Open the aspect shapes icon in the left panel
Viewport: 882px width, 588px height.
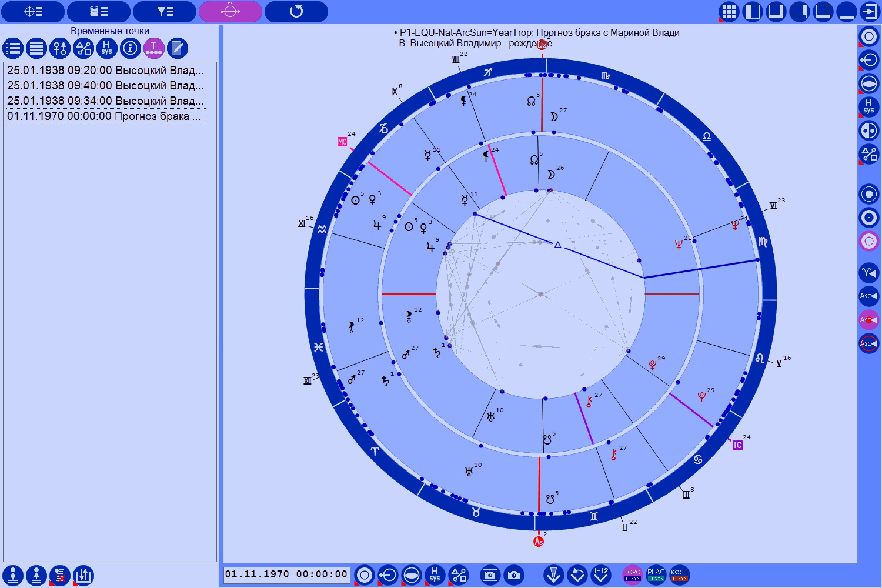[x=83, y=48]
